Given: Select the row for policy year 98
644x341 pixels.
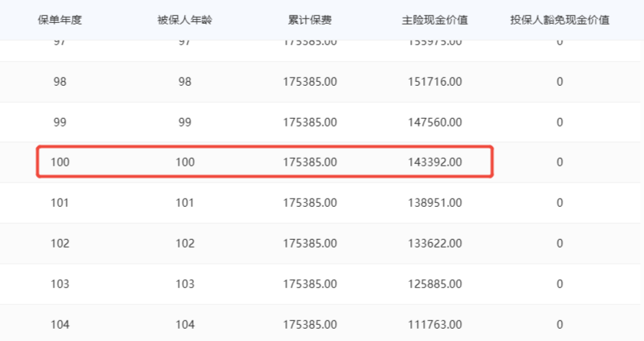Looking at the screenshot, I should tap(320, 82).
